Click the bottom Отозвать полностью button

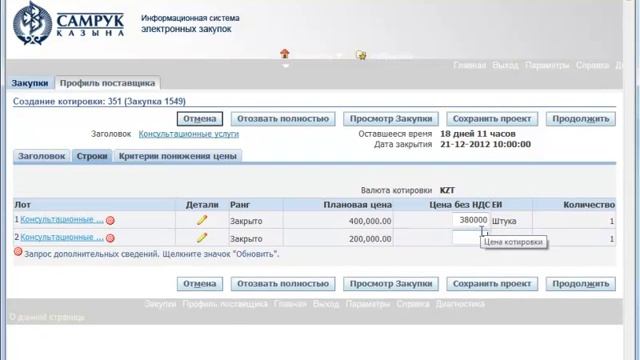coord(283,284)
